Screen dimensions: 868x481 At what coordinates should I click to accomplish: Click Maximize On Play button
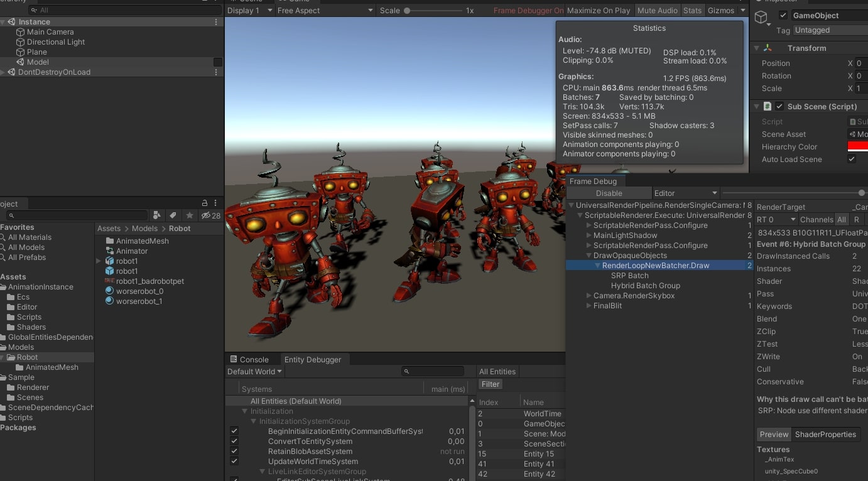click(599, 11)
